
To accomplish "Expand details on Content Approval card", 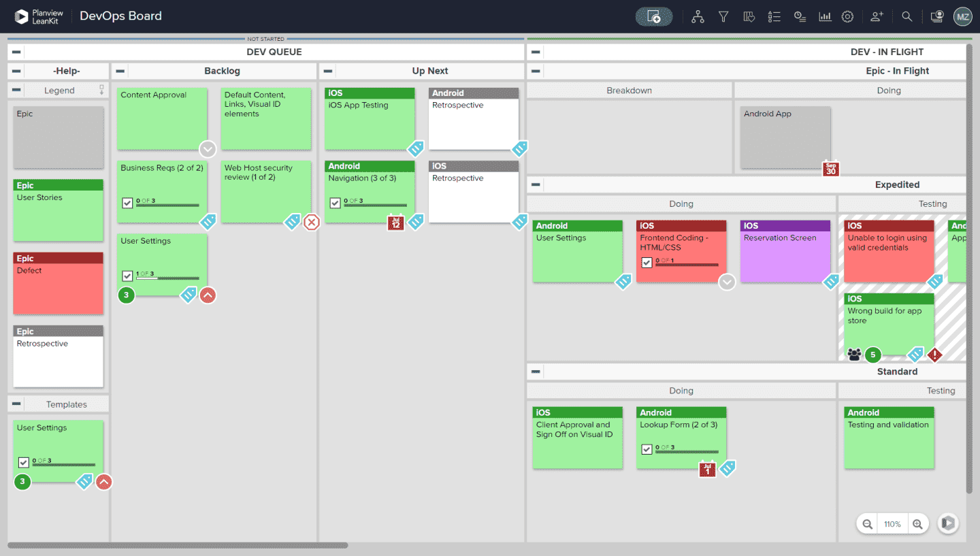I will (x=208, y=149).
